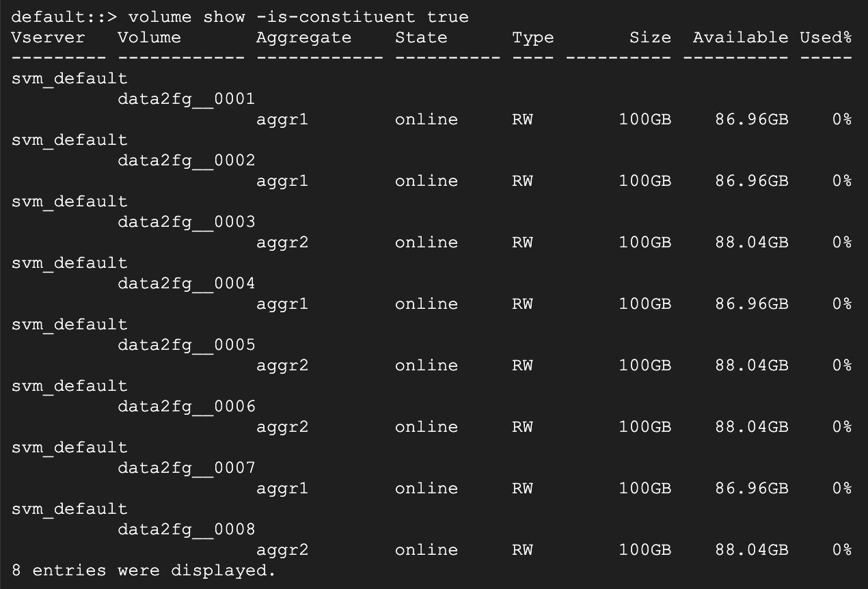This screenshot has height=589, width=868.
Task: Click the word "show" in the command
Action: (x=224, y=16)
